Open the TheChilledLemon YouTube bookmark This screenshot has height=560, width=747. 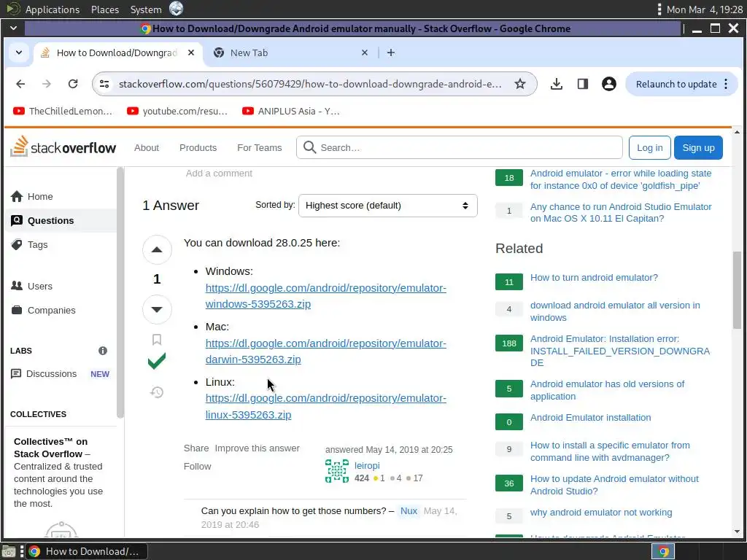point(63,111)
